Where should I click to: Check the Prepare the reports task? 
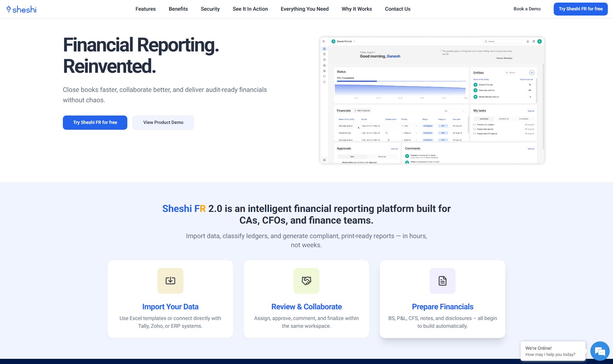pos(475,129)
